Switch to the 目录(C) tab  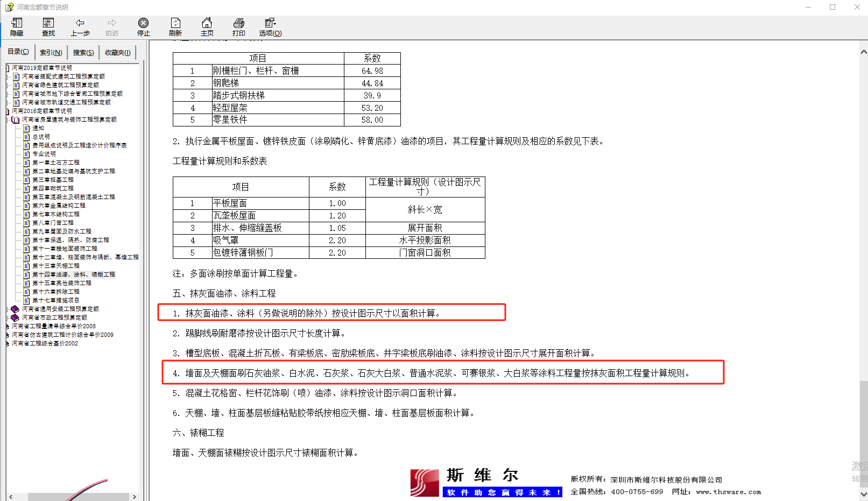click(x=18, y=52)
